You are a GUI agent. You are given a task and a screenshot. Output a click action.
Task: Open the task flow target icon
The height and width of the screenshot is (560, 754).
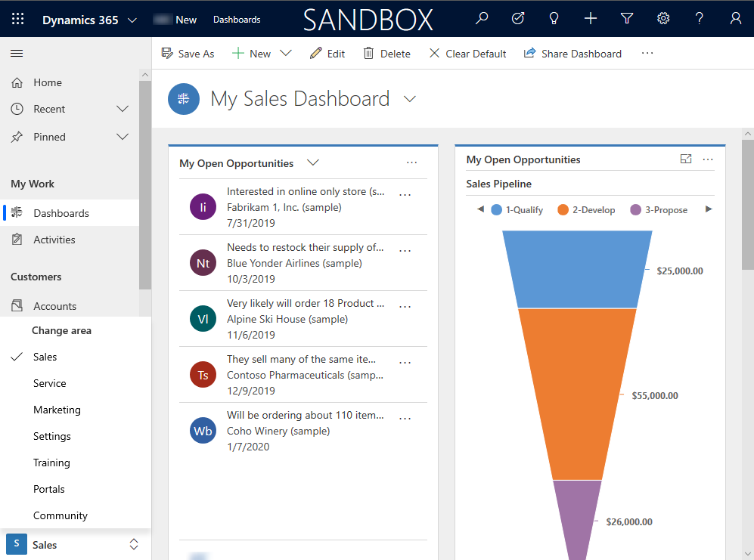(518, 19)
